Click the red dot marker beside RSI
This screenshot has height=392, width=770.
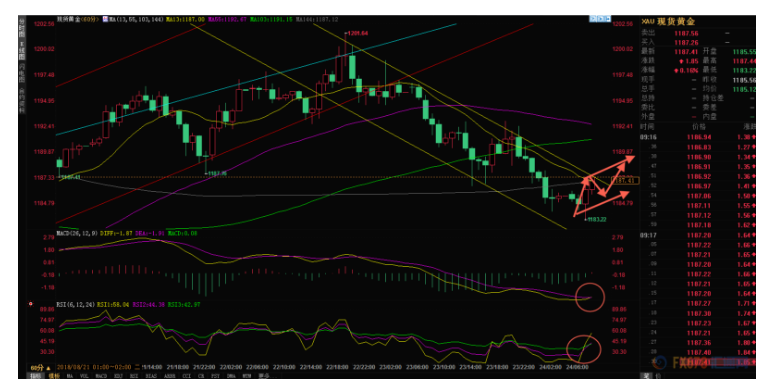click(x=30, y=304)
